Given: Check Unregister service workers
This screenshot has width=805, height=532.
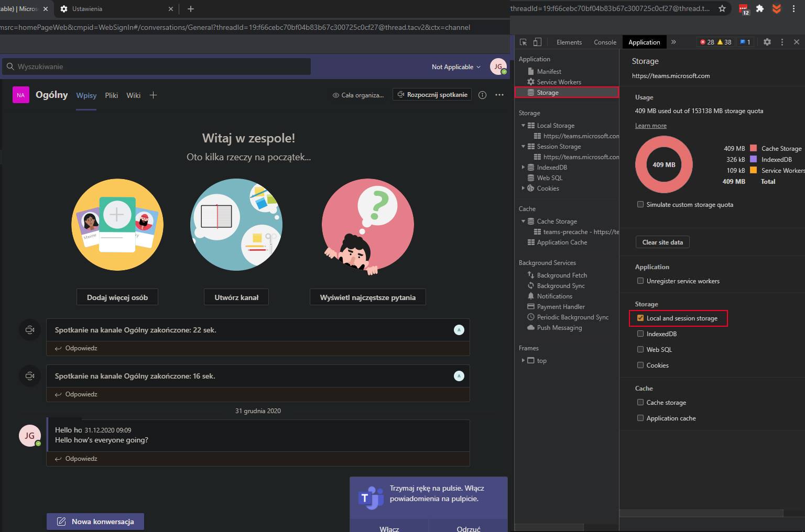Looking at the screenshot, I should tap(640, 281).
